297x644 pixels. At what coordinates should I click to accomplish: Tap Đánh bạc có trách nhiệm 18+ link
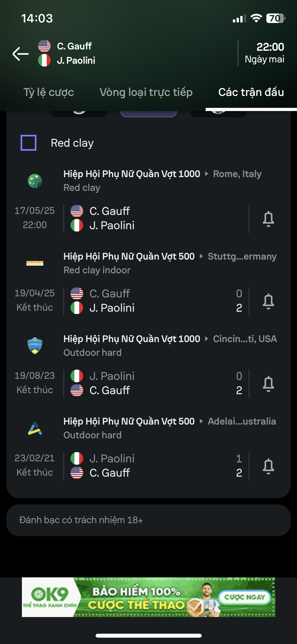[81, 520]
